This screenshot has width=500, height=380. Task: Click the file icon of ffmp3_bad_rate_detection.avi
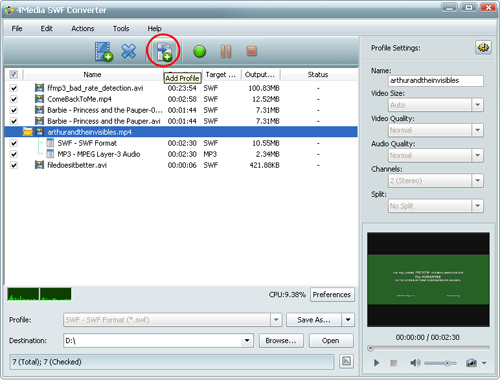[x=39, y=88]
